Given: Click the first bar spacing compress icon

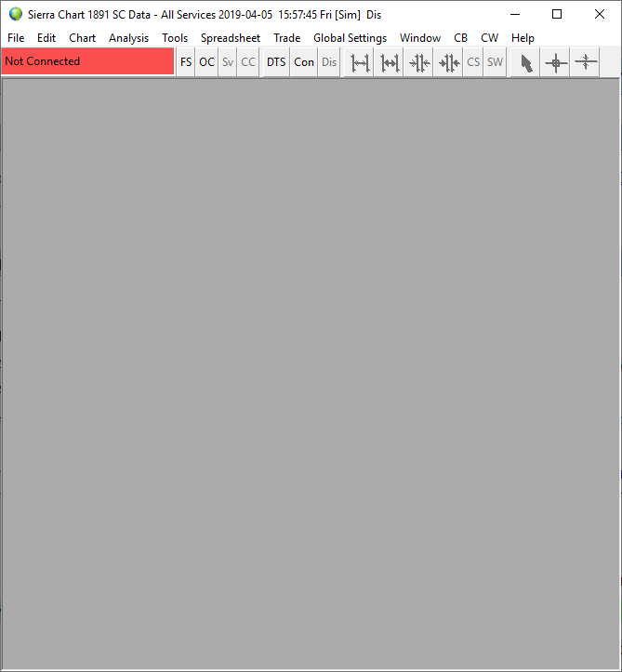Looking at the screenshot, I should 418,62.
